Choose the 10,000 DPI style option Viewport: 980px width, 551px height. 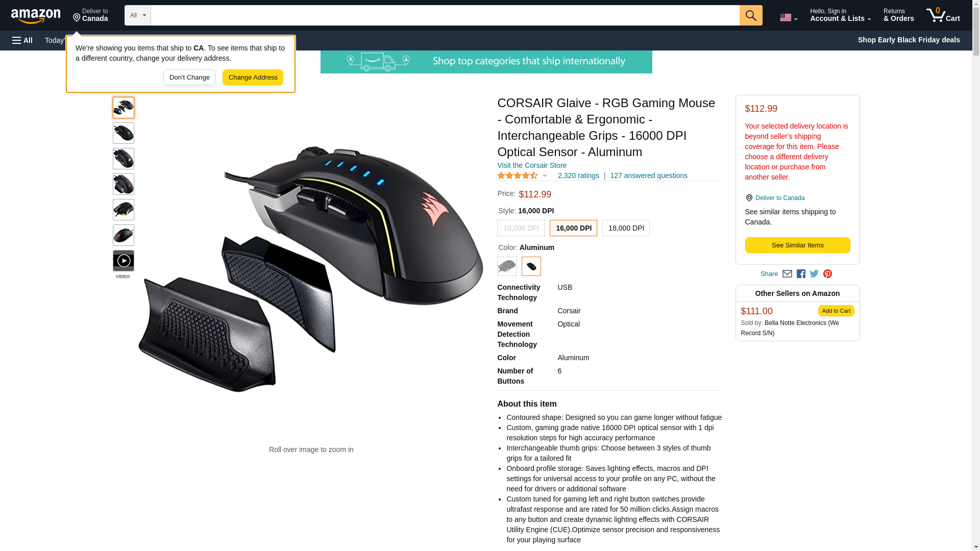521,228
